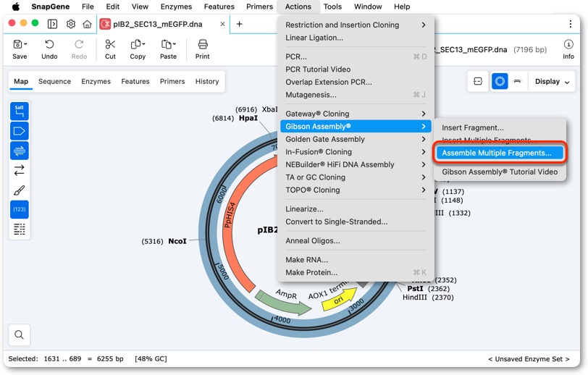Screen dimensions: 588x375
Task: Open the Enzymes menu in the menu bar
Action: [x=176, y=7]
